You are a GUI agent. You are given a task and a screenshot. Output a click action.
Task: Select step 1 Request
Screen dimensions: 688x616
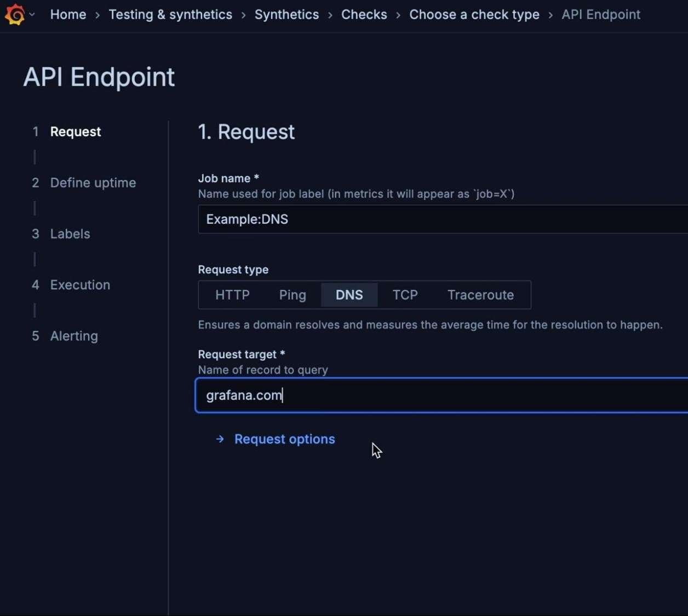tap(75, 131)
